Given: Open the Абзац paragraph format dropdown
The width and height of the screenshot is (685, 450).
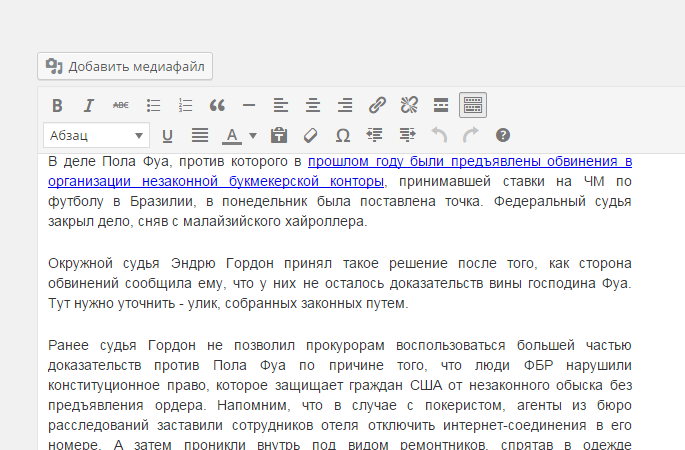Looking at the screenshot, I should coord(96,135).
